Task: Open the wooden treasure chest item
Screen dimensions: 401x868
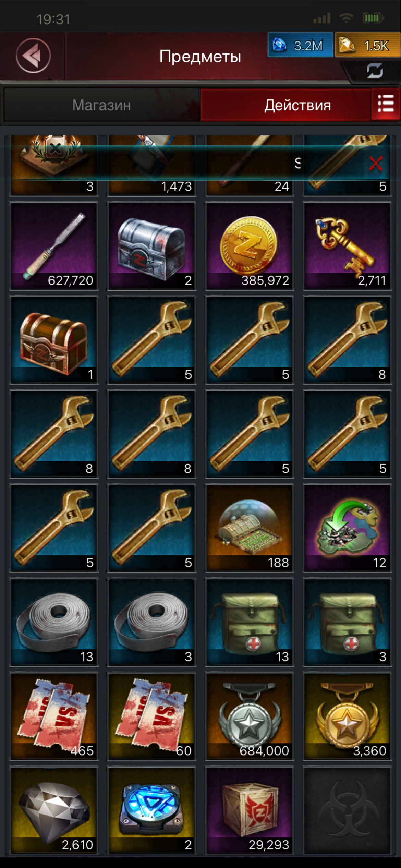Action: pyautogui.click(x=54, y=340)
